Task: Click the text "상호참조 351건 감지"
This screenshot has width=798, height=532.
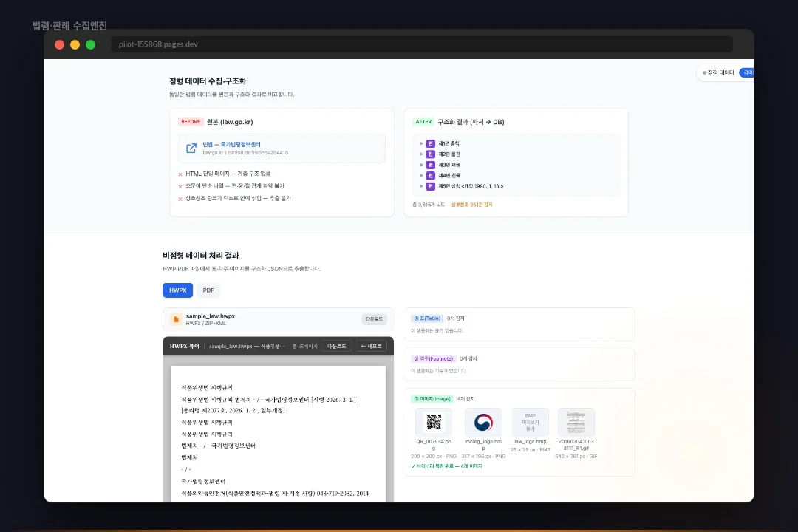Action: [471, 205]
